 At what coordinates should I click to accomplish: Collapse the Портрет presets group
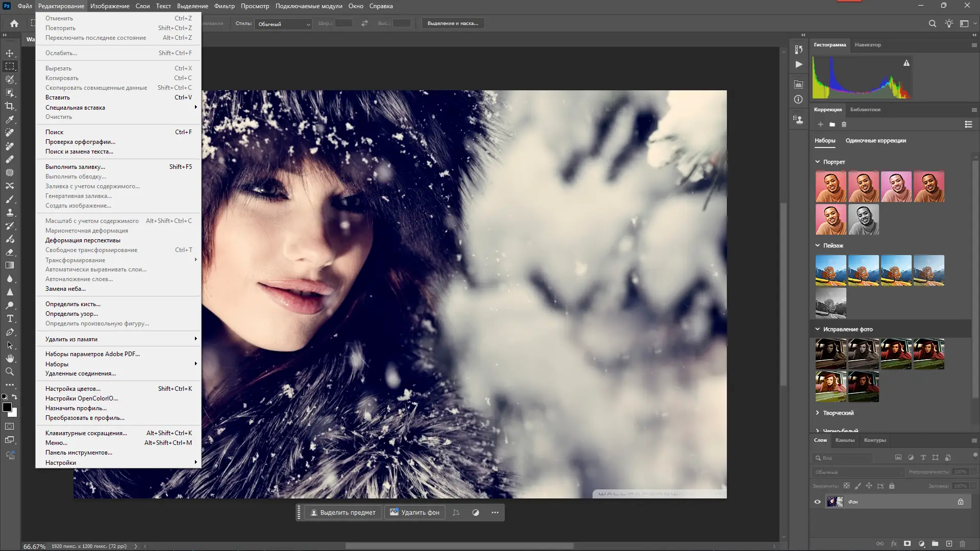(x=817, y=162)
